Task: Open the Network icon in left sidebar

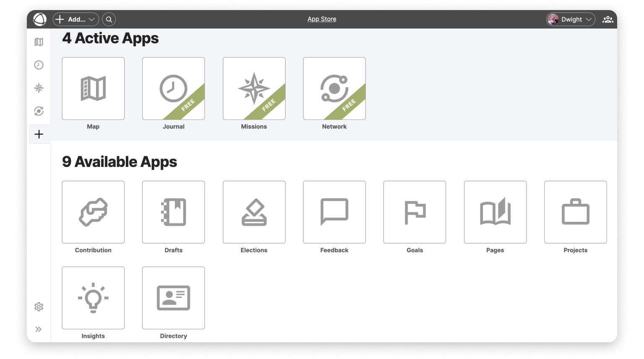Action: tap(39, 111)
